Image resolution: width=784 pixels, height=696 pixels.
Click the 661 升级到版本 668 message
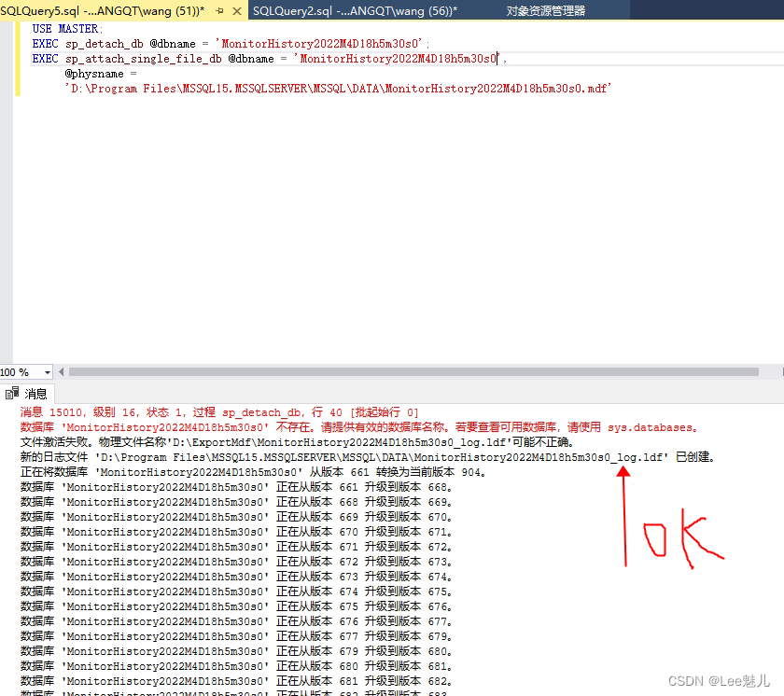click(236, 487)
